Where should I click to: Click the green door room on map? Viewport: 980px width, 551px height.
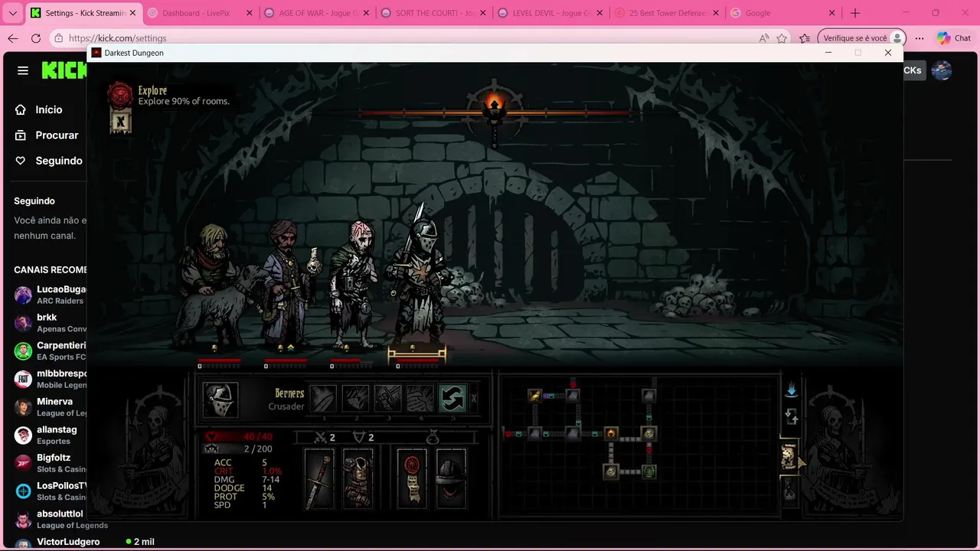tap(649, 471)
